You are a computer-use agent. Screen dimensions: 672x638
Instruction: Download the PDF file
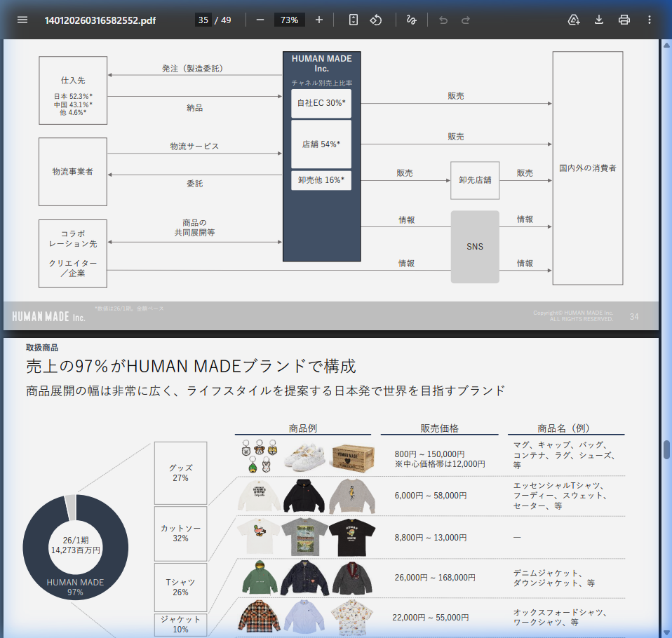599,20
